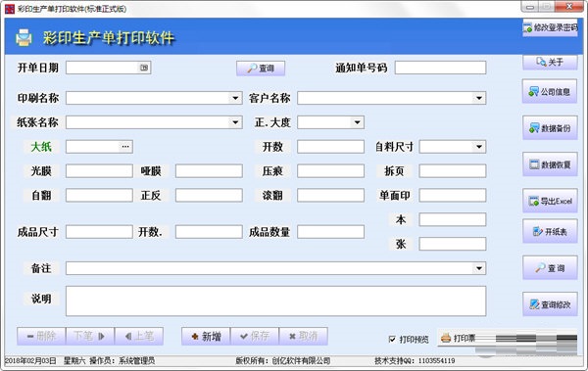Image resolution: width=588 pixels, height=371 pixels.
Task: Click the 光膜 input field
Action: click(x=99, y=171)
